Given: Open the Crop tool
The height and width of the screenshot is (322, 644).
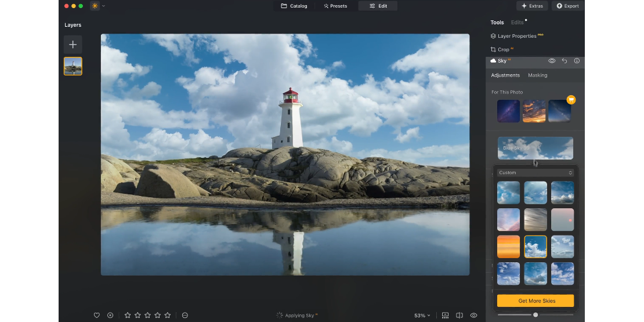Looking at the screenshot, I should coord(502,49).
